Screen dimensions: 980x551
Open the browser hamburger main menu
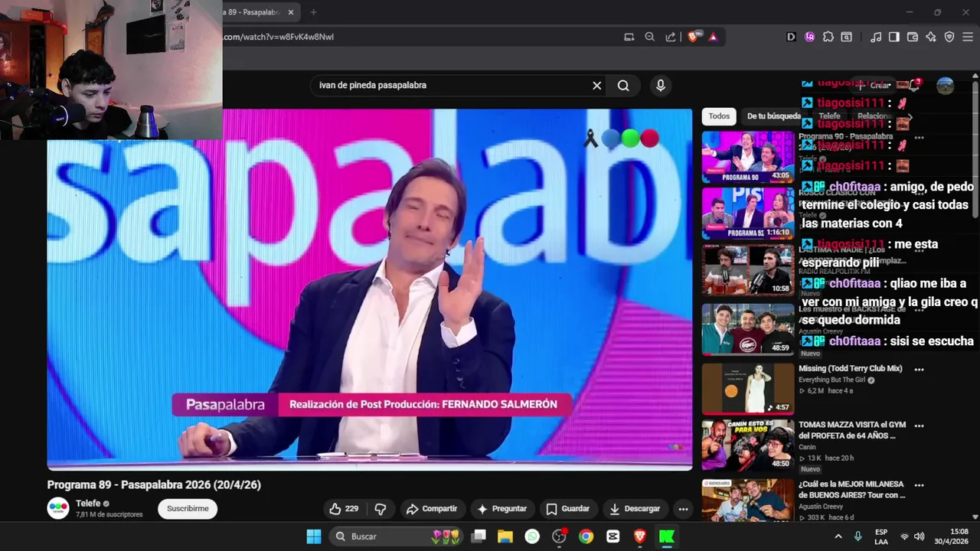pos(968,37)
